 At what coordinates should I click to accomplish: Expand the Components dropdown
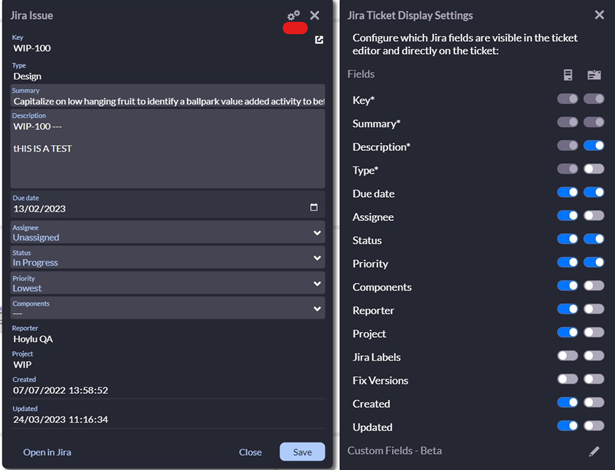(167, 308)
